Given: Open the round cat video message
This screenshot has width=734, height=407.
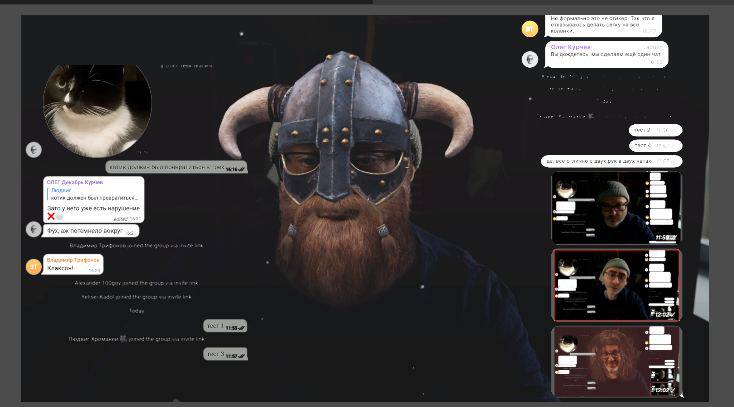Looking at the screenshot, I should [x=97, y=111].
